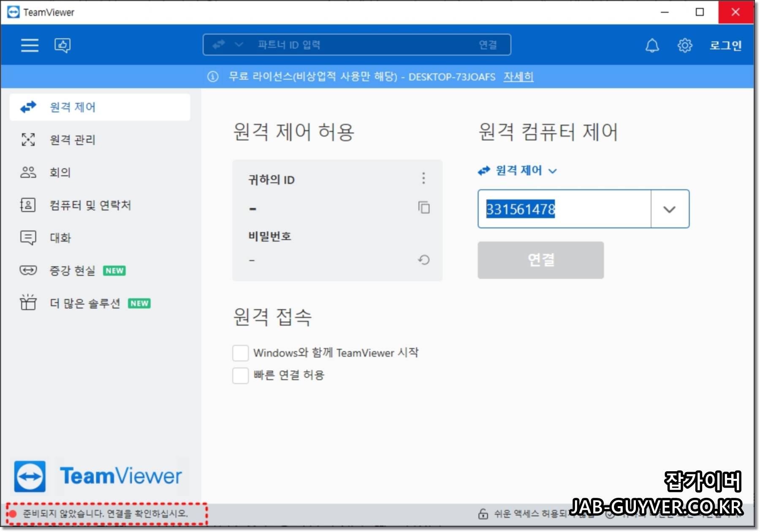This screenshot has width=760, height=532.
Task: Click the gray 연결 connect button
Action: pos(540,260)
